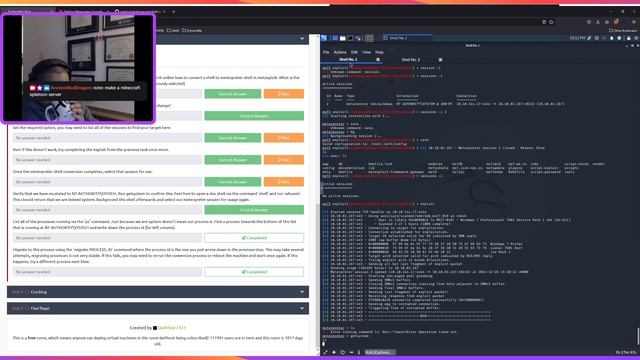Click answer field for 'Migrate to this process'
This screenshot has height=360, width=640.
[107, 272]
